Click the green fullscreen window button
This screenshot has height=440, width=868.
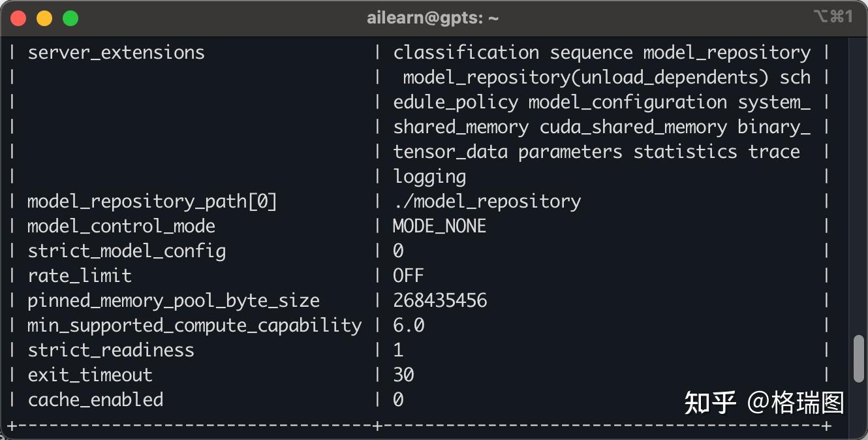tap(70, 18)
